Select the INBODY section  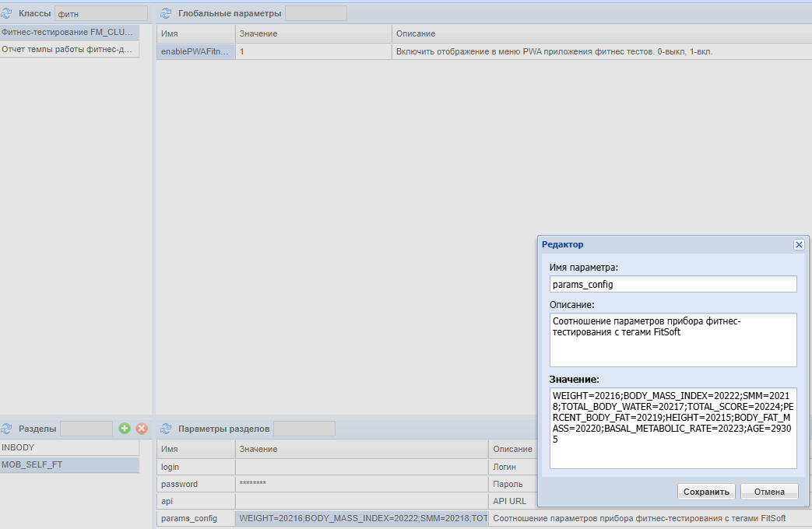69,448
